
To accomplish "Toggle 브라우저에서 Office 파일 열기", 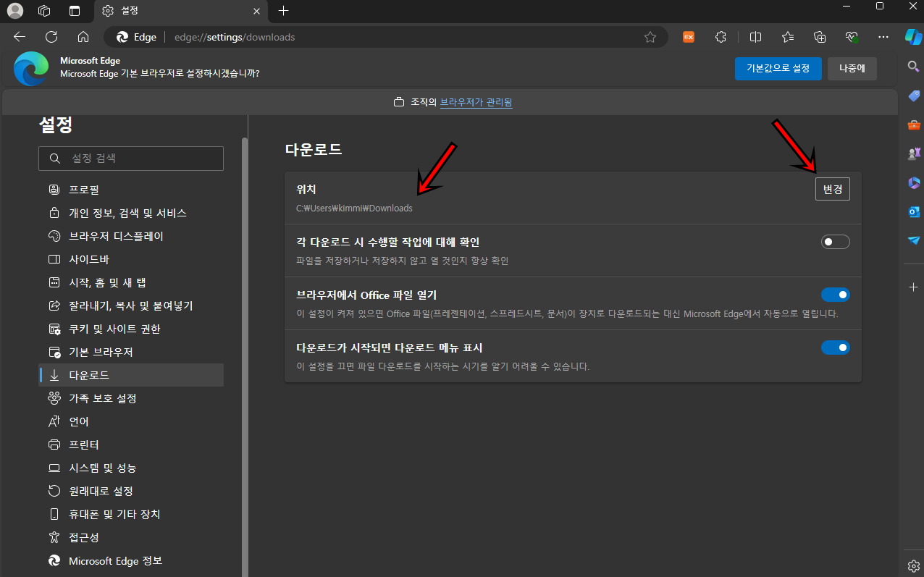I will (835, 295).
